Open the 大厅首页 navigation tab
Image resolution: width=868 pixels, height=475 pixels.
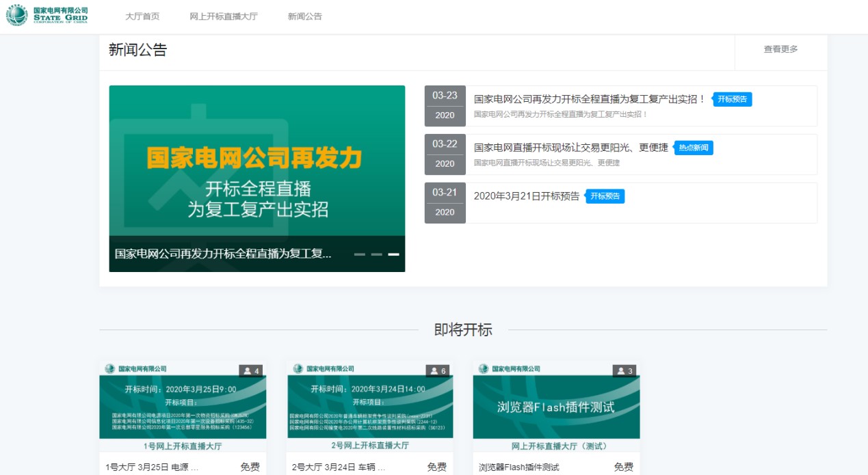pos(142,16)
